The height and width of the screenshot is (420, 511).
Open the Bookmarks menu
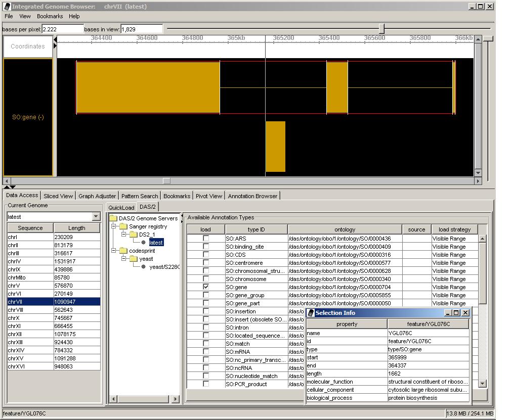[x=50, y=16]
